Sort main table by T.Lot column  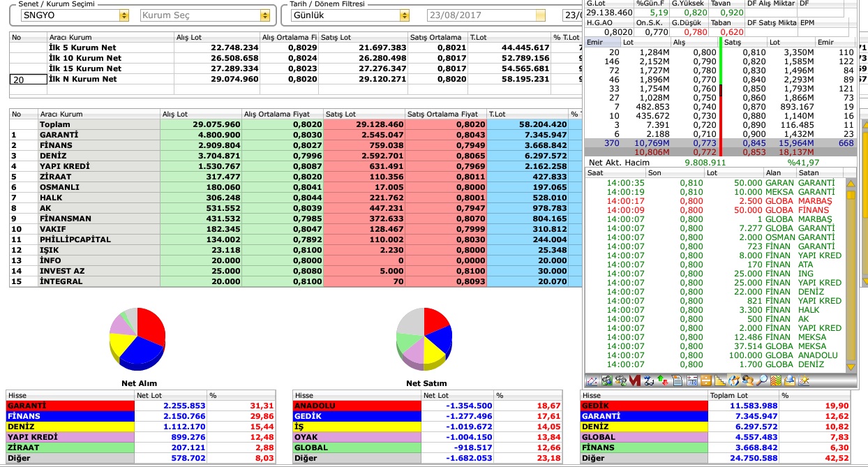click(x=527, y=114)
